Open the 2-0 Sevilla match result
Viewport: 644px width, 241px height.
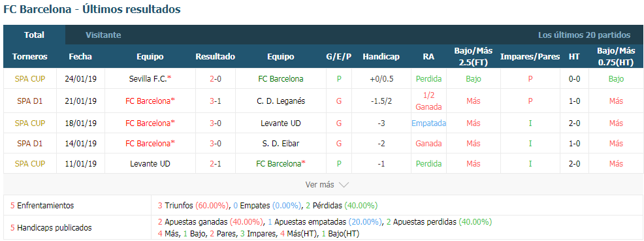click(x=216, y=78)
